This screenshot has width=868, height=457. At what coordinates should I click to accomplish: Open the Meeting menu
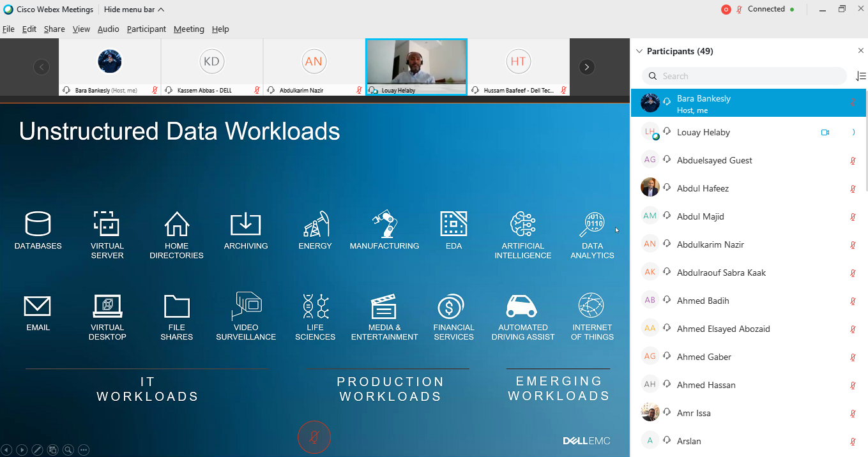click(189, 29)
